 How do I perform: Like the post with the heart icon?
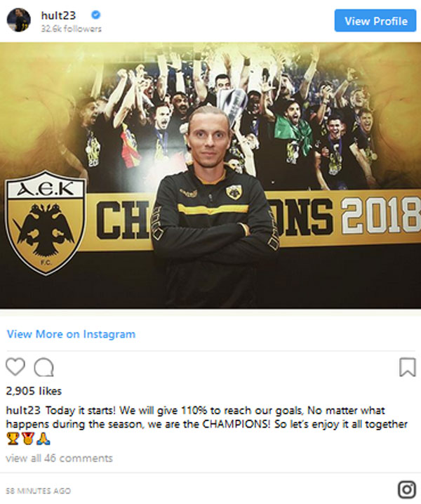tap(15, 366)
